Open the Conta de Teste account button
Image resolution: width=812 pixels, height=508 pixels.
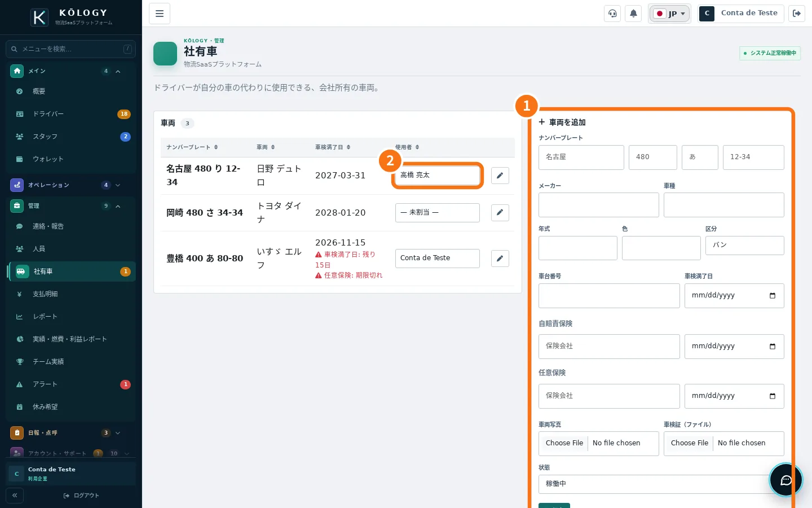point(741,14)
